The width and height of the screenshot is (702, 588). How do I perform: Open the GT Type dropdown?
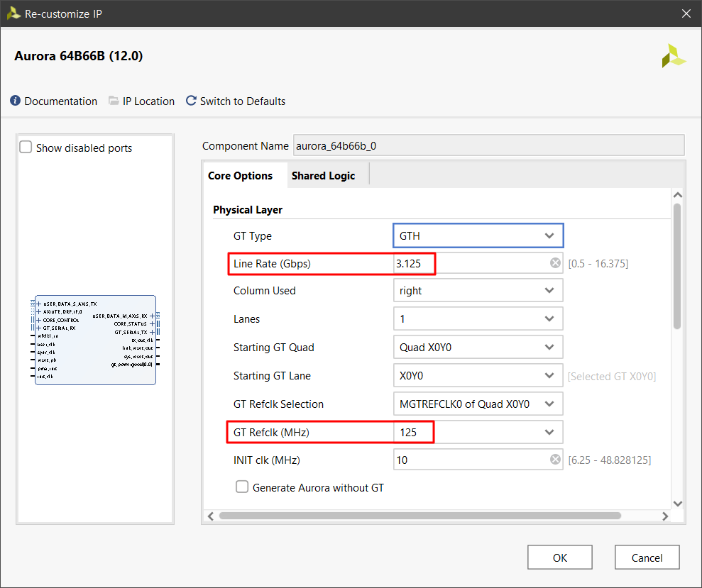[478, 235]
